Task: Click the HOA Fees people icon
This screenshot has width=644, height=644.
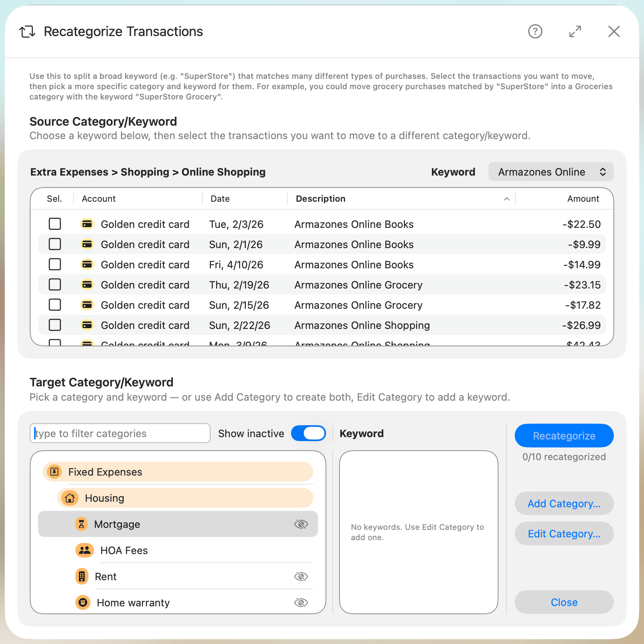Action: 84,550
